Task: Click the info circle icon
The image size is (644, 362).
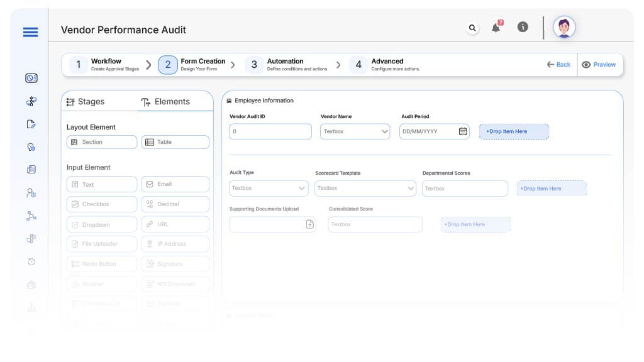Action: click(523, 27)
